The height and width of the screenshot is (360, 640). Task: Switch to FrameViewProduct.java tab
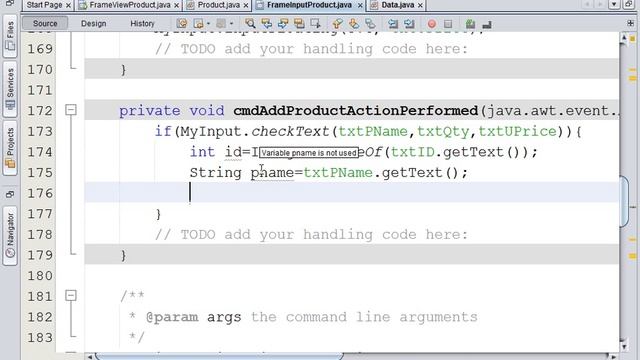130,5
